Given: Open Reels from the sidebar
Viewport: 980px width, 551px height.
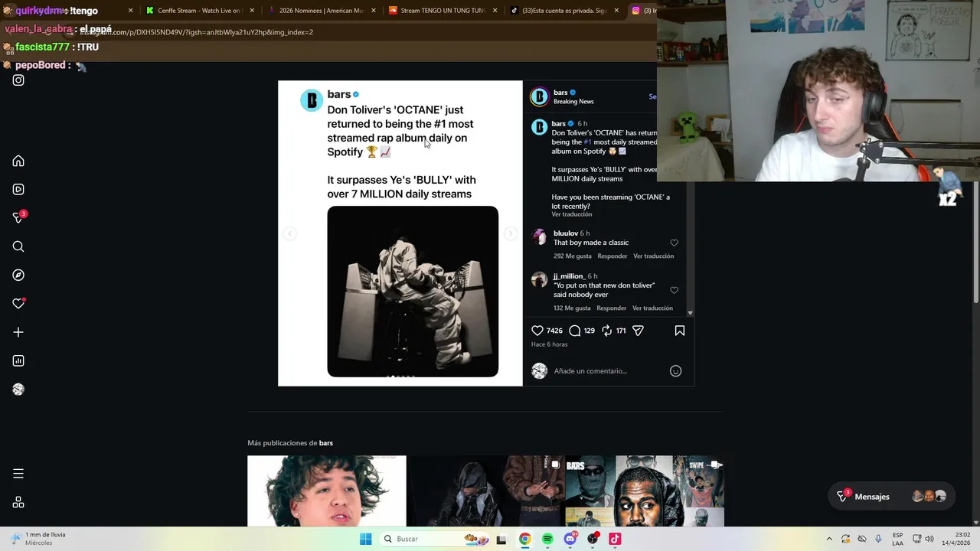Looking at the screenshot, I should [x=18, y=190].
